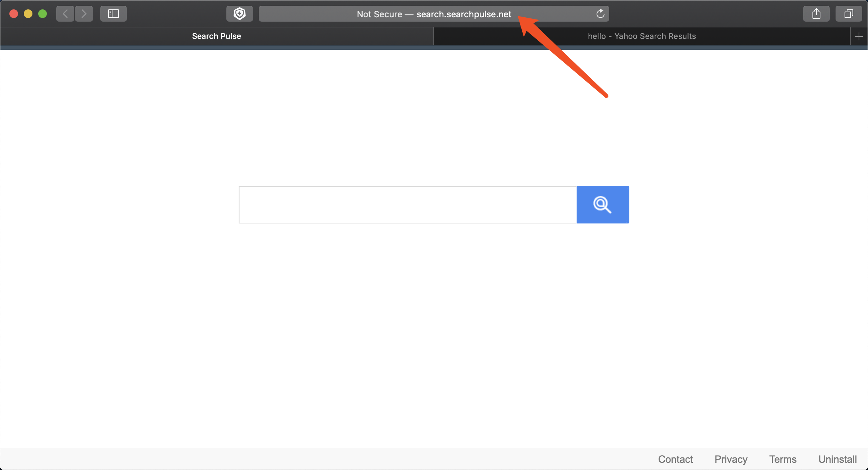Click the macOS menu bar area
Image resolution: width=868 pixels, height=470 pixels.
coord(434,14)
